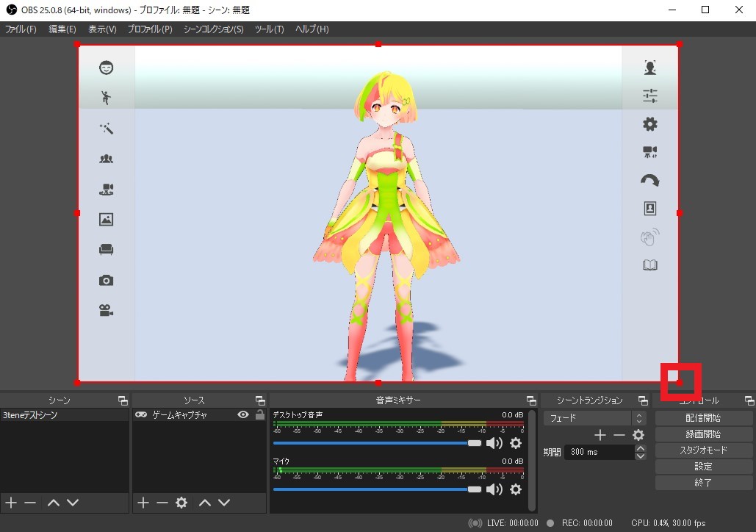
Task: Move source down in the ソース list
Action: [x=224, y=503]
